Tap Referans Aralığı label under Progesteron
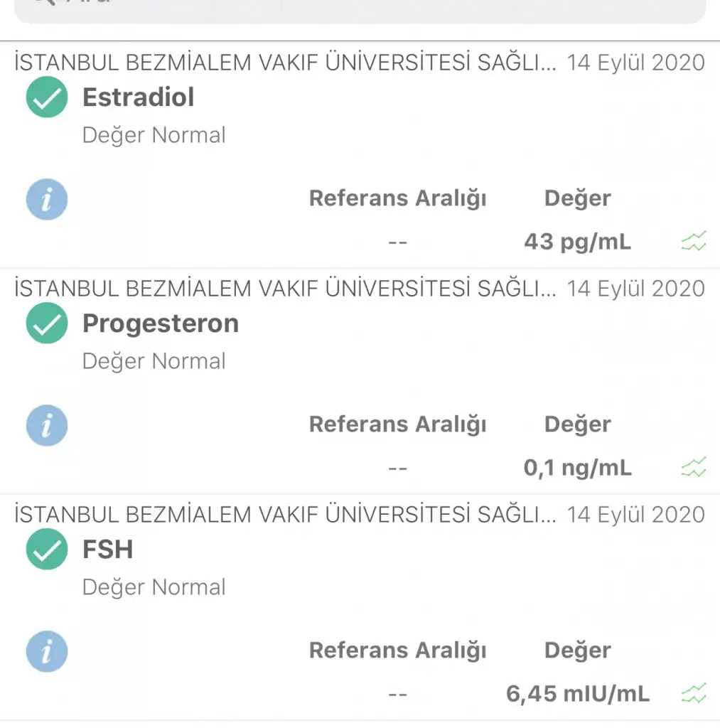This screenshot has height=728, width=720. point(397,424)
